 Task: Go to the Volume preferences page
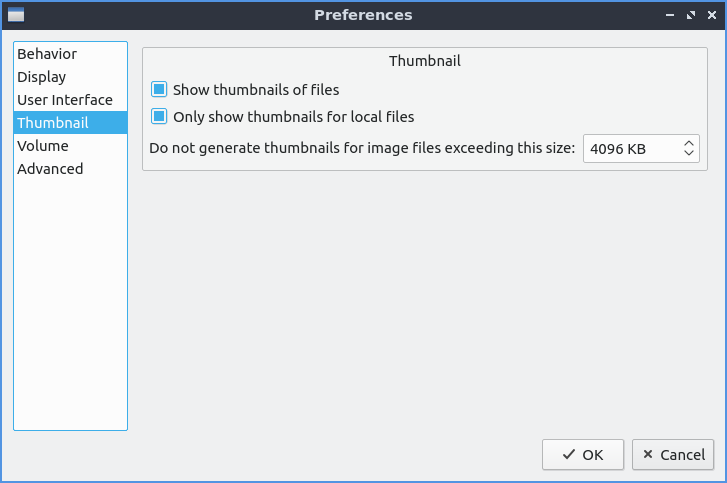[x=43, y=146]
